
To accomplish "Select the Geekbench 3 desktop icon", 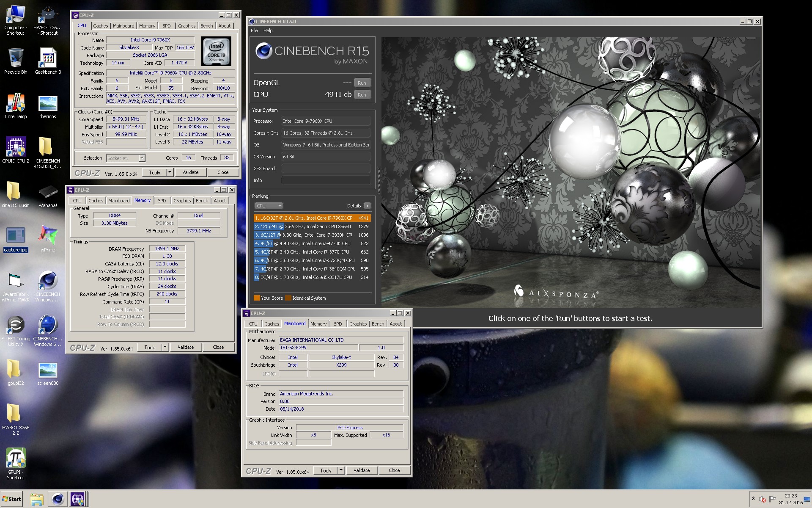I will click(x=48, y=61).
